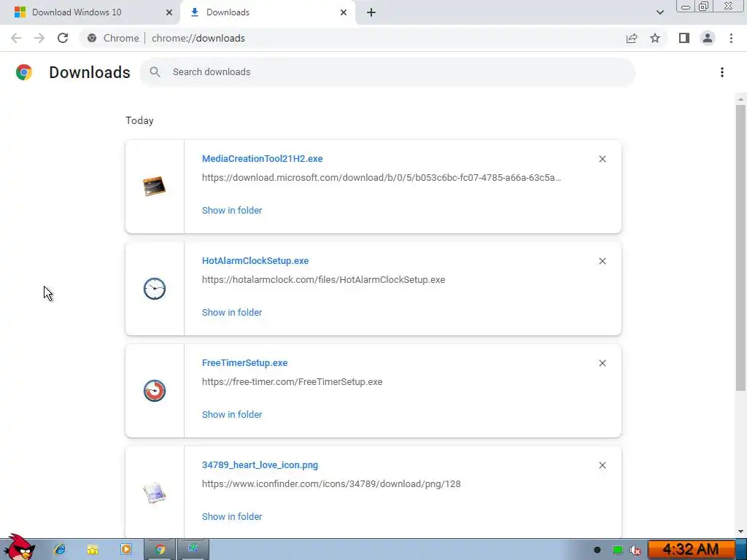
Task: Open the FreeTimerSetup.exe file link
Action: coord(244,363)
